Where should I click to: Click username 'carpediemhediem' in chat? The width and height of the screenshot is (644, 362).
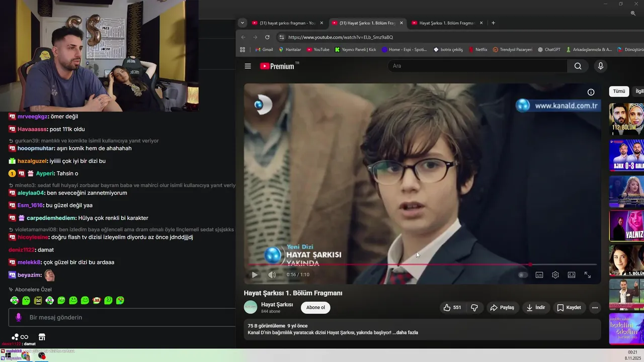pyautogui.click(x=52, y=218)
